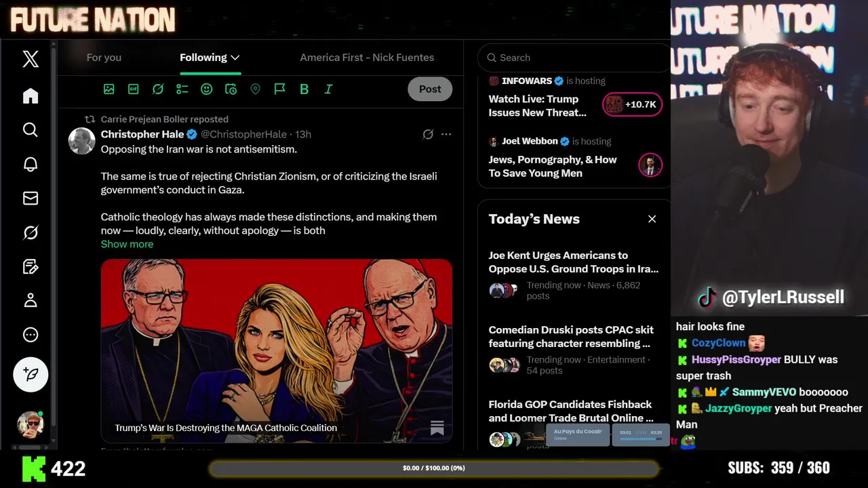Click @ChristopherHale handle
The height and width of the screenshot is (488, 868).
pyautogui.click(x=243, y=134)
